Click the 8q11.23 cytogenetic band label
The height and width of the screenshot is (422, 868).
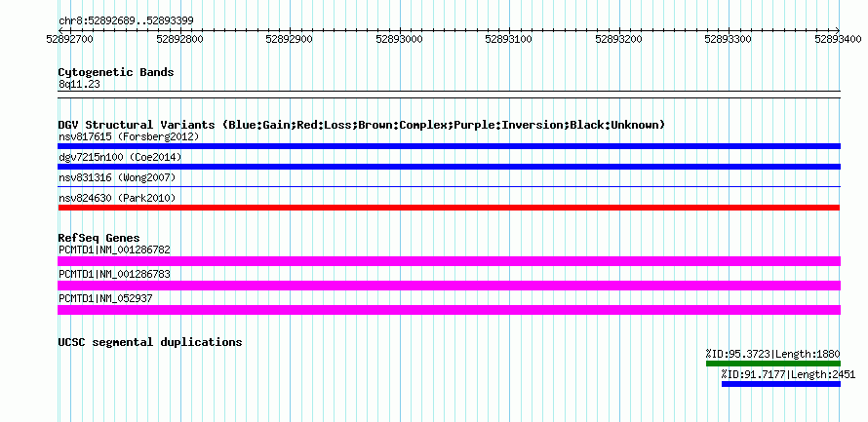point(79,84)
